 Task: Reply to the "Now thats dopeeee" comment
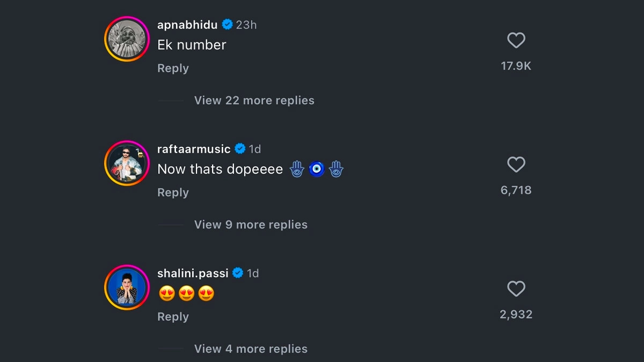173,193
